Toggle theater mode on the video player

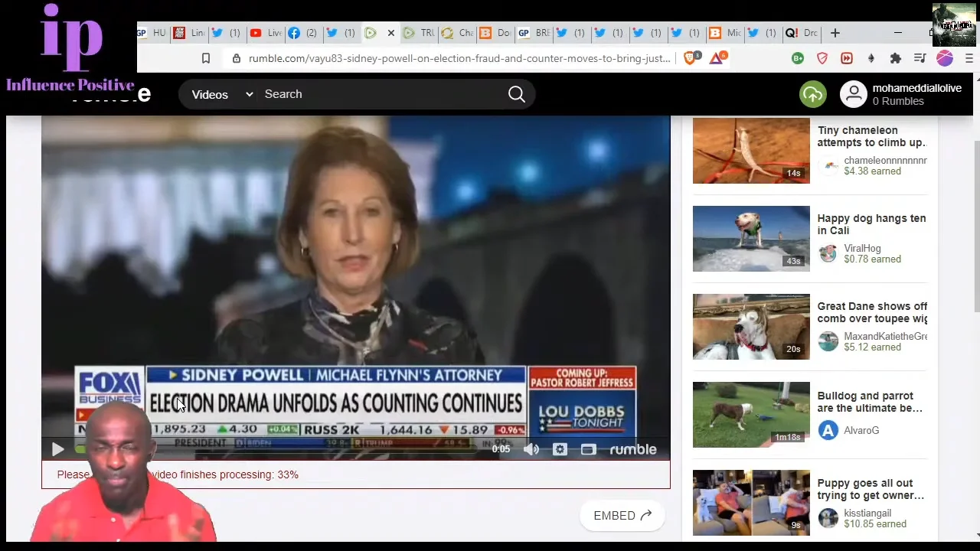pyautogui.click(x=588, y=450)
